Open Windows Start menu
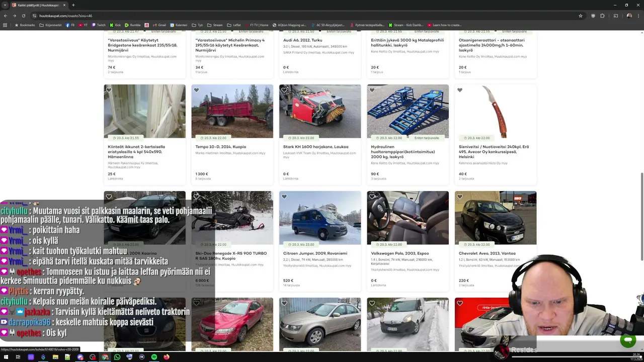This screenshot has height=362, width=644. [6, 357]
